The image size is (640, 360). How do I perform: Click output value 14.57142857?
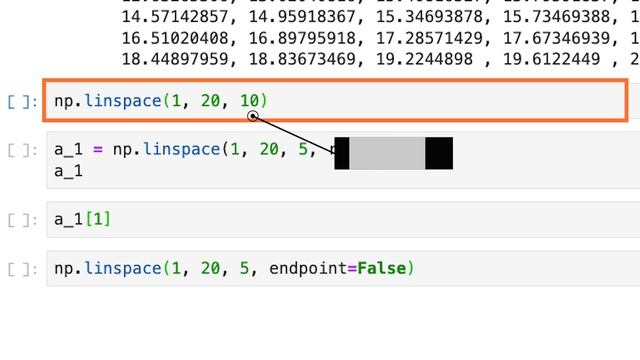[175, 17]
